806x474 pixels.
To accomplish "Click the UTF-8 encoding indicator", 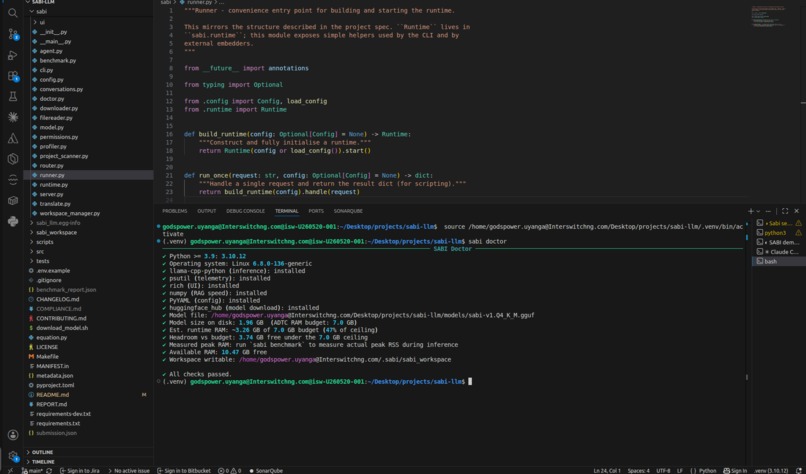I will click(663, 470).
